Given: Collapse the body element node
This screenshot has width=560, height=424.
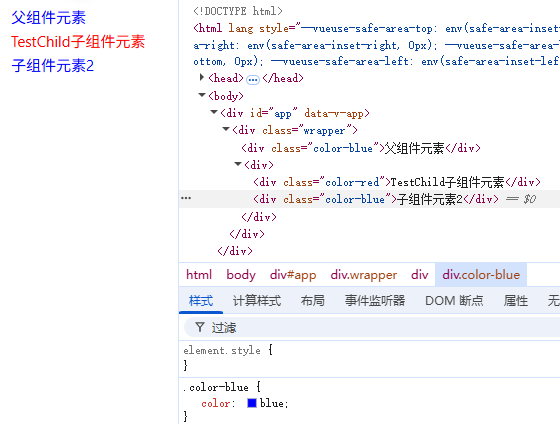Looking at the screenshot, I should [x=202, y=95].
